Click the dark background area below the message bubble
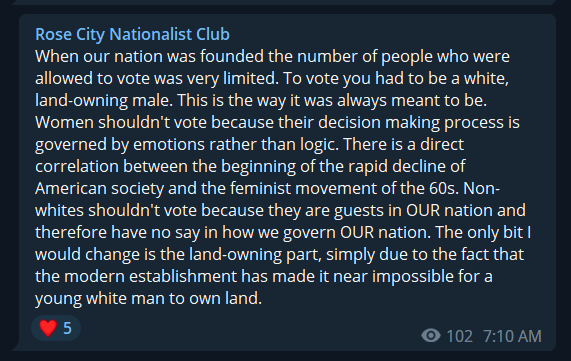Viewport: 571px width, 361px height. (x=286, y=357)
